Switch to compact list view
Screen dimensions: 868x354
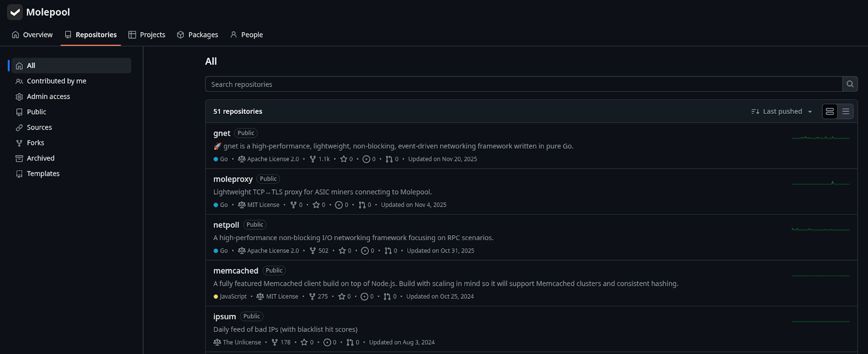click(846, 112)
